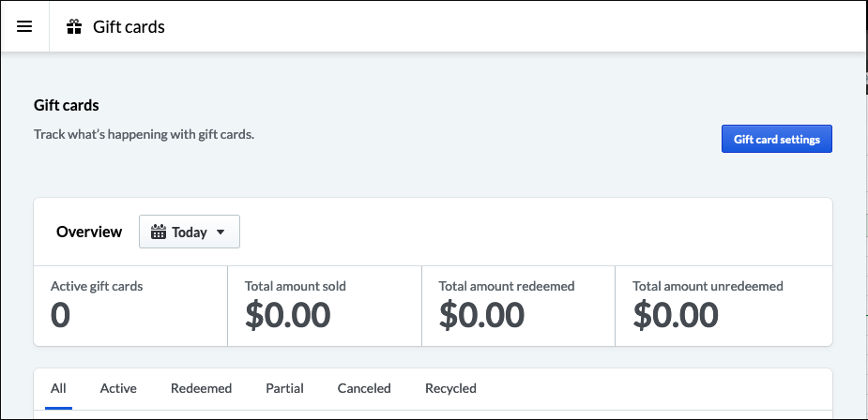The width and height of the screenshot is (868, 420).
Task: Click the bold Gift cards page heading
Action: point(67,105)
